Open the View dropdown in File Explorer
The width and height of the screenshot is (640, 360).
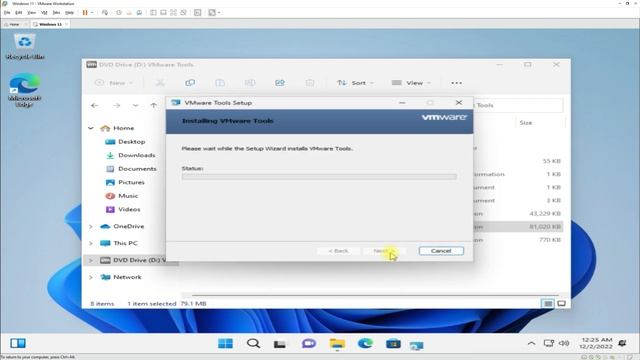411,83
